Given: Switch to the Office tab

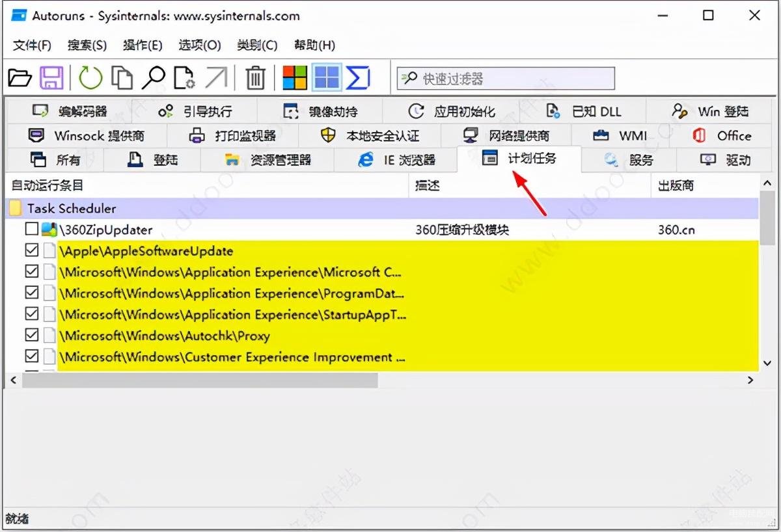Looking at the screenshot, I should pyautogui.click(x=722, y=136).
